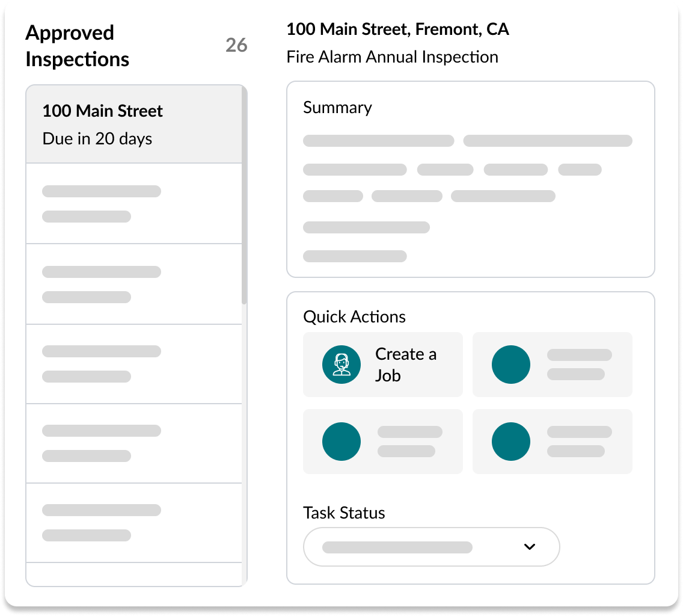
Task: Click the 100 Main Street, Fremont, CA title
Action: 397,29
